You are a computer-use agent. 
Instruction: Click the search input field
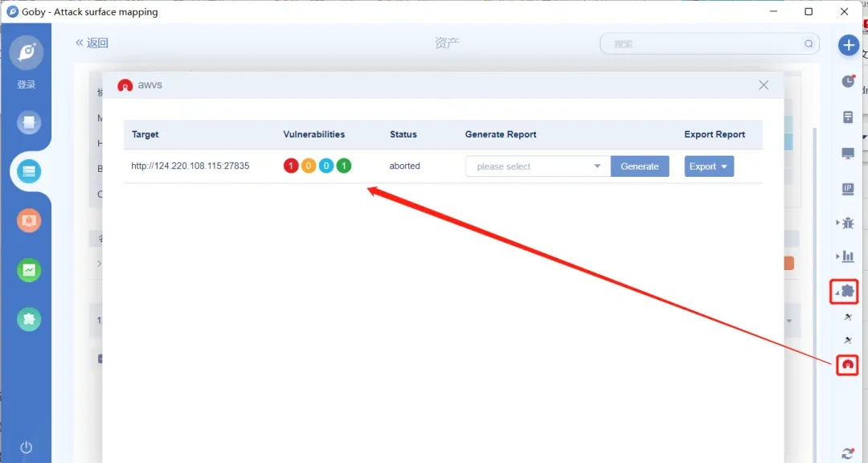710,43
